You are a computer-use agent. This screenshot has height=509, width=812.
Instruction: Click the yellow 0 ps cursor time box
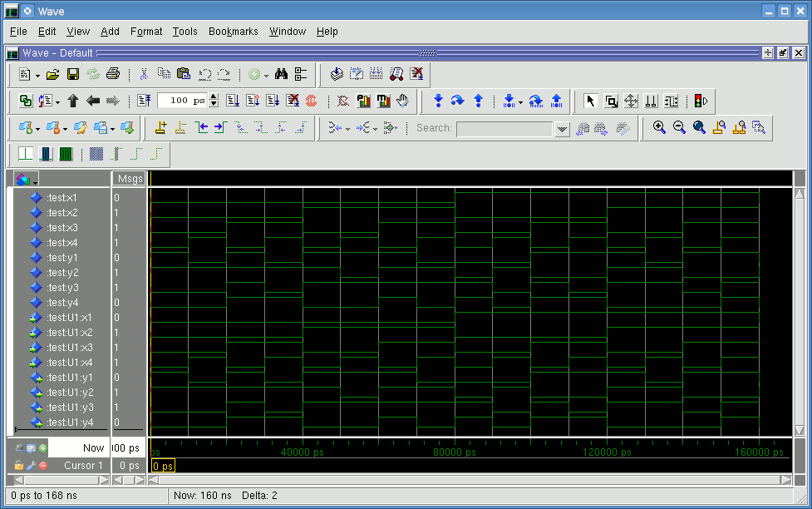(x=163, y=466)
